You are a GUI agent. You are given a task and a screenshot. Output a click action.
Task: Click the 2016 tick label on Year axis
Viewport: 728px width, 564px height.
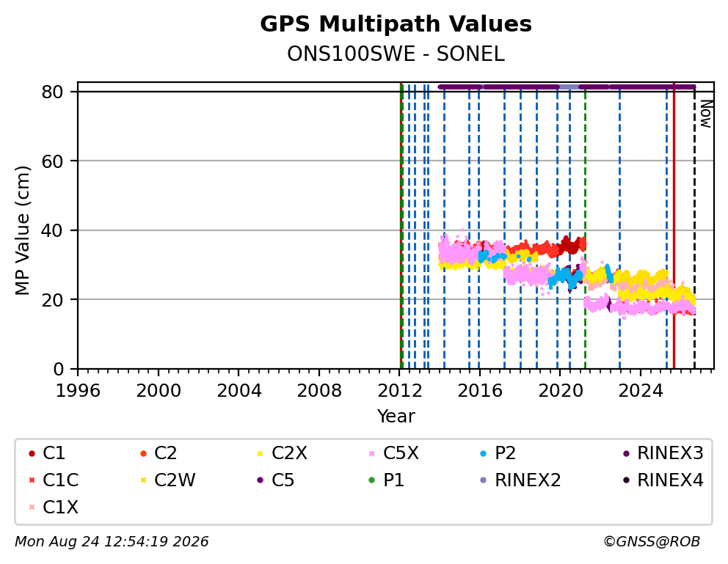click(480, 391)
